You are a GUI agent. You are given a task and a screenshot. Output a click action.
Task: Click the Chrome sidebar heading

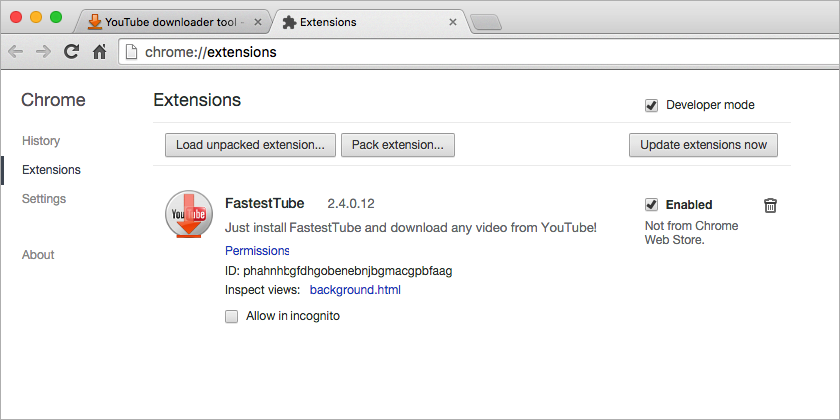coord(53,100)
